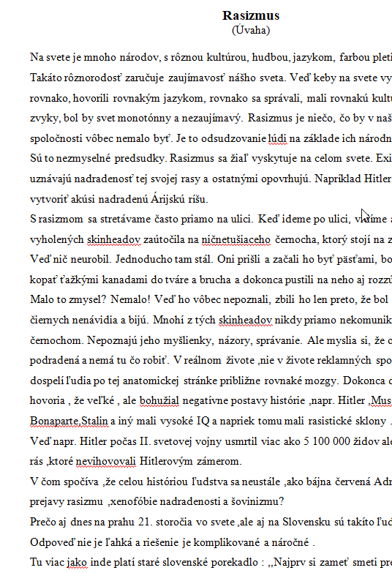Place cursor at "Na svete je mnoho" paragraph start
This screenshot has width=392, height=573.
[x=31, y=57]
